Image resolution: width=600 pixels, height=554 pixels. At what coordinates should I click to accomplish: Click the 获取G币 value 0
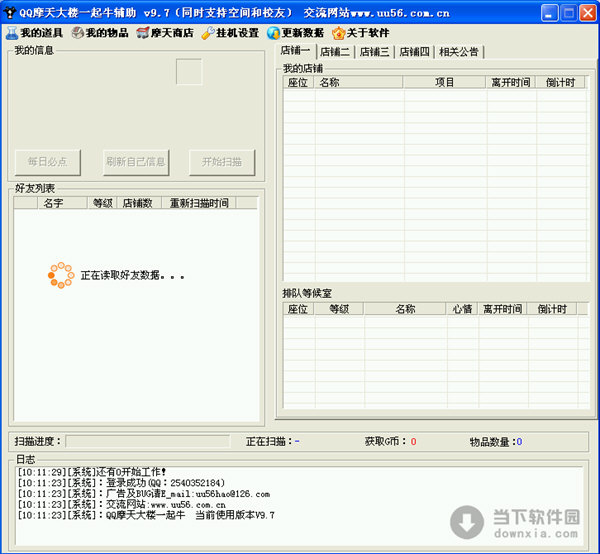[414, 442]
